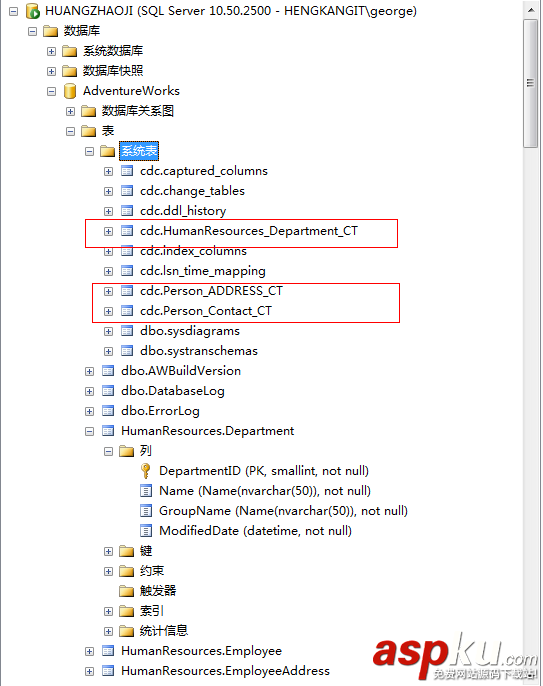
Task: Select the AdventureWorks database label
Action: pyautogui.click(x=131, y=91)
